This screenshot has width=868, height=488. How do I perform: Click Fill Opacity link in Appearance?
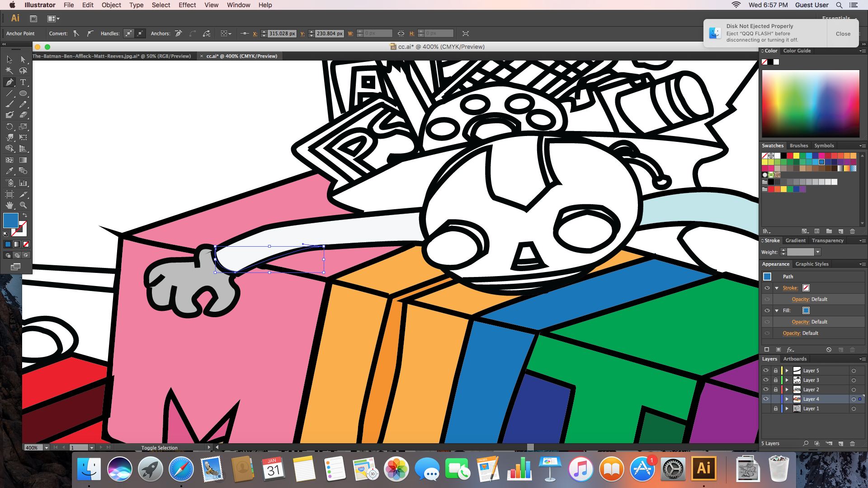tap(801, 322)
